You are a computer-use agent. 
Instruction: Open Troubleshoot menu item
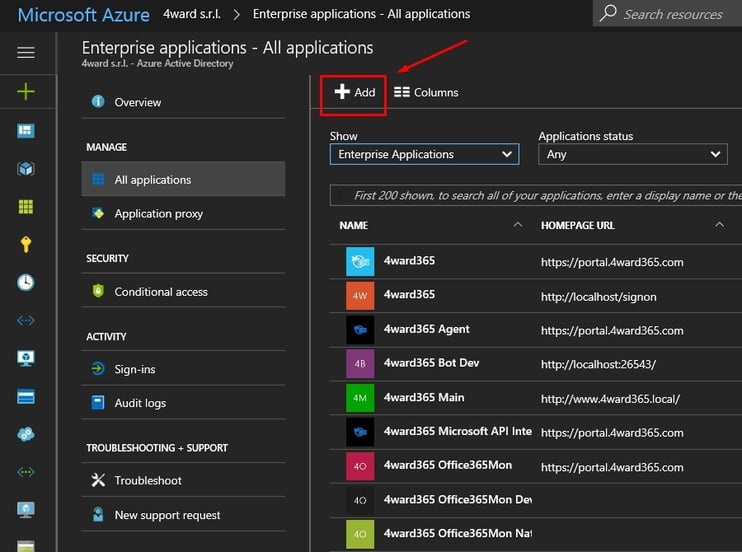tap(184, 481)
